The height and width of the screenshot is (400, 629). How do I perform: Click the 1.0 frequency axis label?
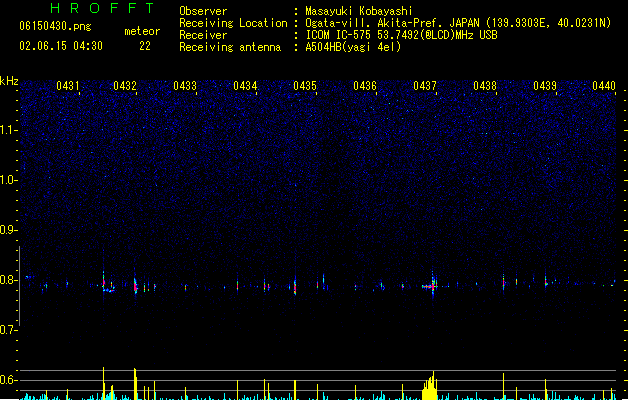[8, 180]
